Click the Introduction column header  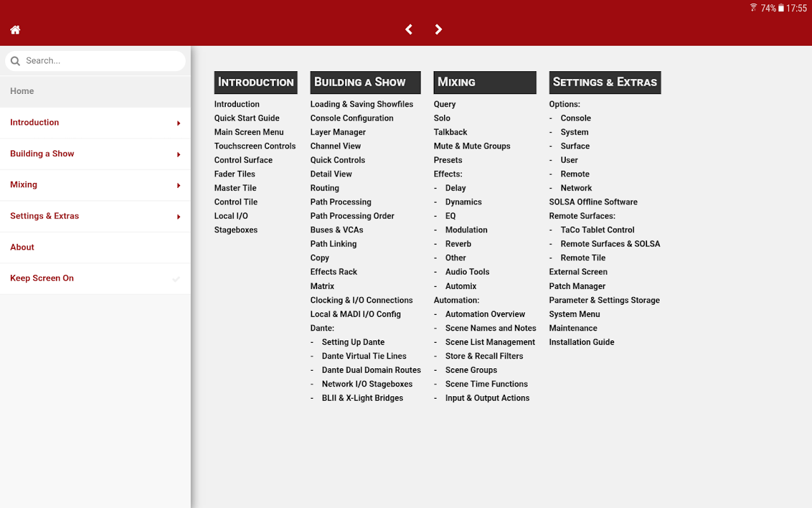tap(256, 83)
